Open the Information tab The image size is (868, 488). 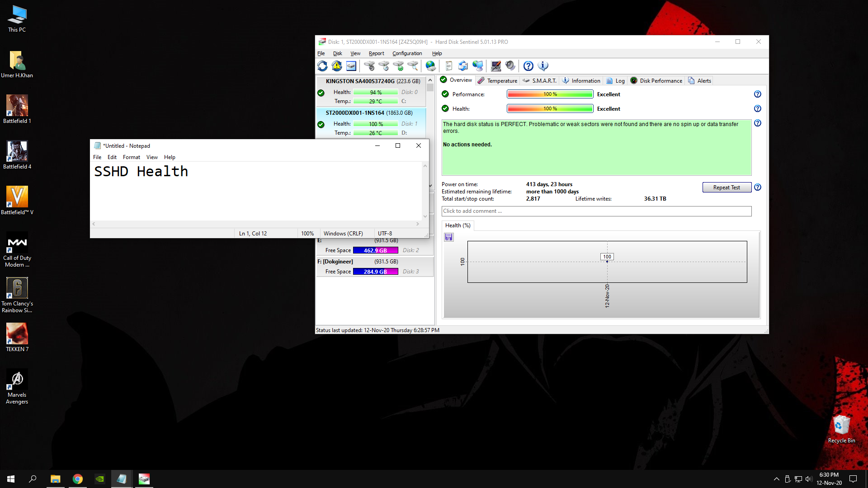(581, 80)
